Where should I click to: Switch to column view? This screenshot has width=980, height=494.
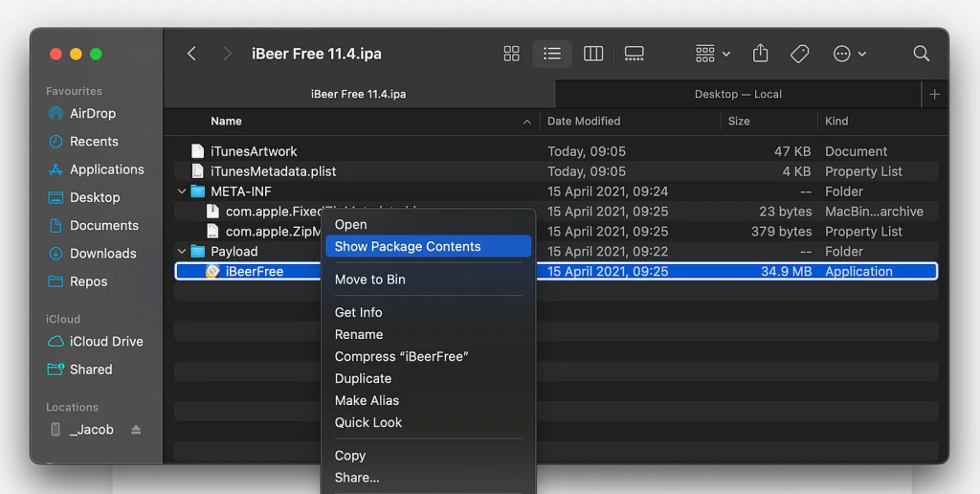(x=593, y=54)
